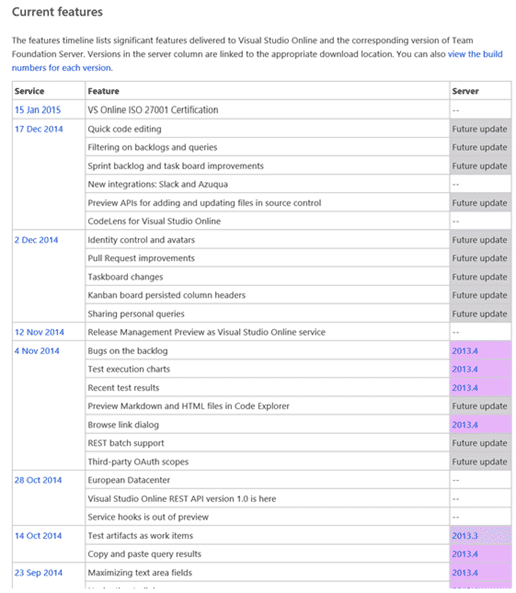Select Release Management Preview feature cell
Viewport: 516px width, 593px height.
tap(267, 332)
